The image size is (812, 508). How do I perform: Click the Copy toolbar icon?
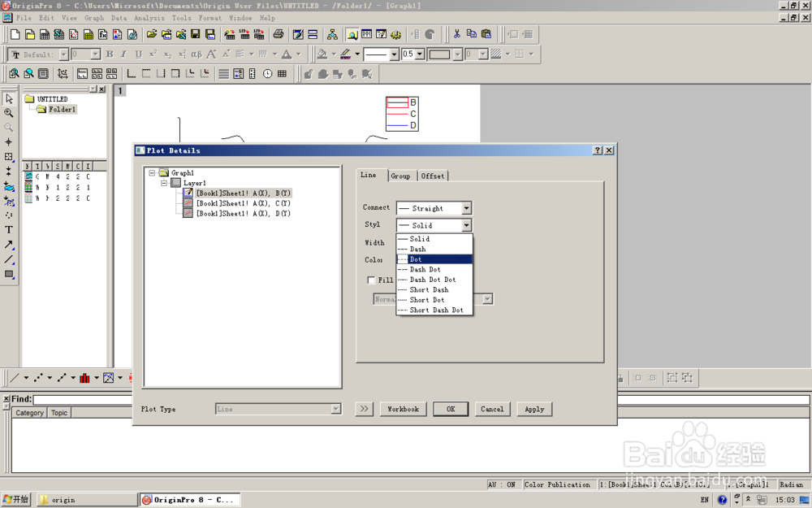coord(472,34)
